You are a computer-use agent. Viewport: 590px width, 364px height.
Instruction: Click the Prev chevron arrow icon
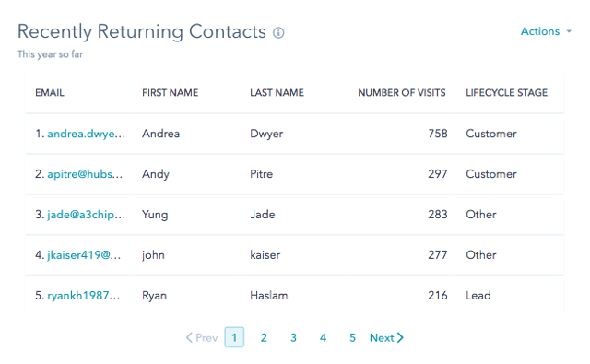(x=189, y=337)
